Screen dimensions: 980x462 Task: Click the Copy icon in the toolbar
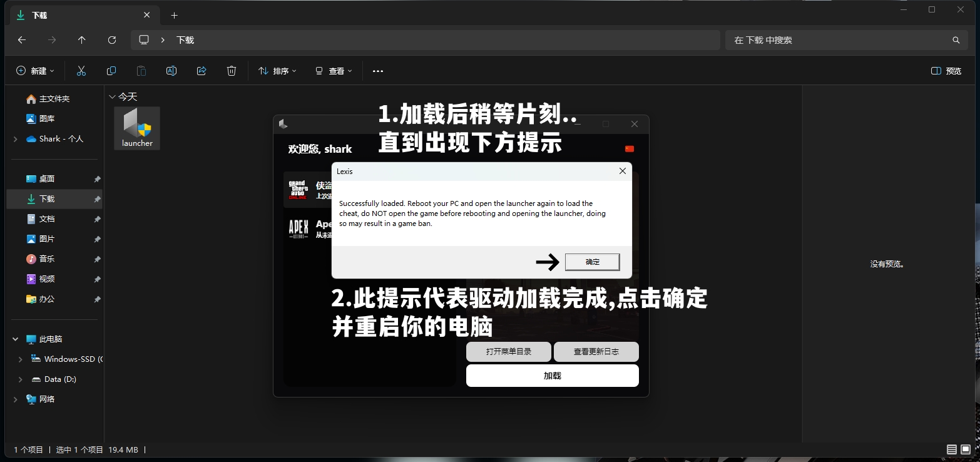point(111,71)
